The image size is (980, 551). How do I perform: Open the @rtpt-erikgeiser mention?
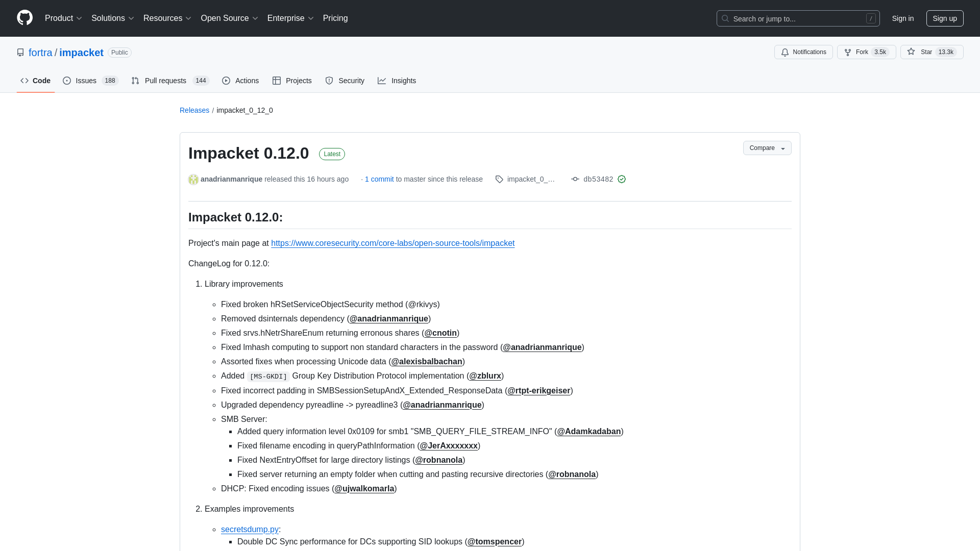[538, 391]
